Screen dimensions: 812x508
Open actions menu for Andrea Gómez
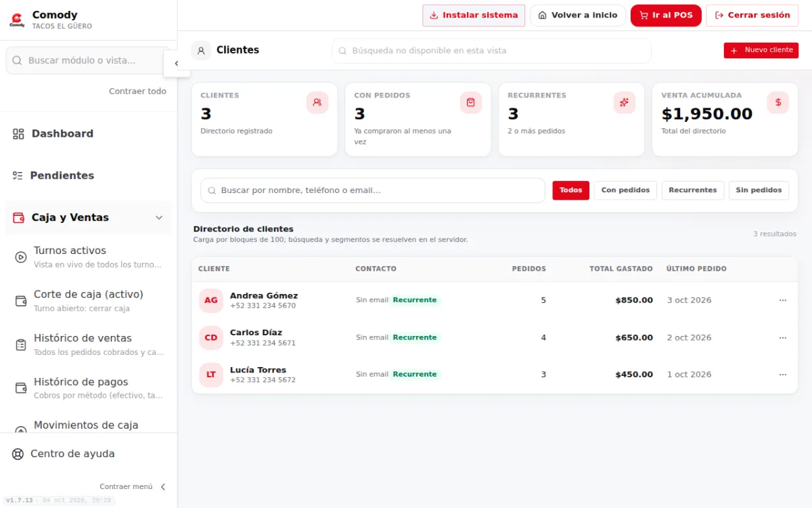coord(783,300)
